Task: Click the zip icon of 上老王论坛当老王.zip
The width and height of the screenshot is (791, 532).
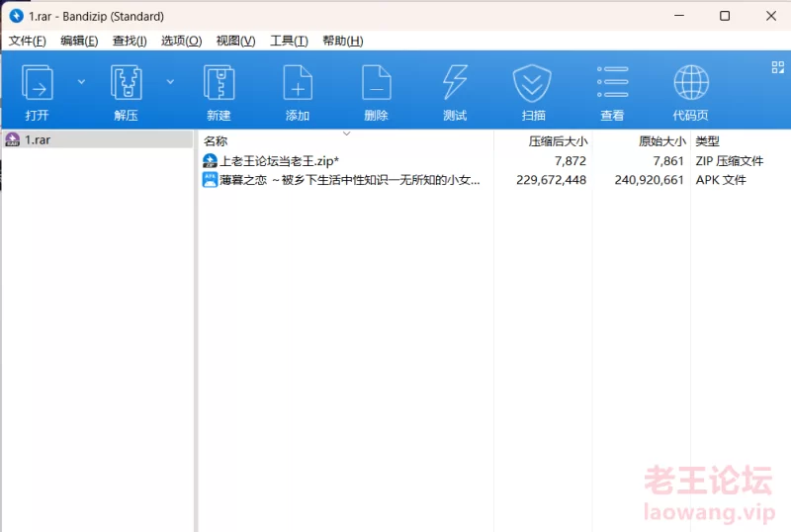Action: click(x=210, y=161)
